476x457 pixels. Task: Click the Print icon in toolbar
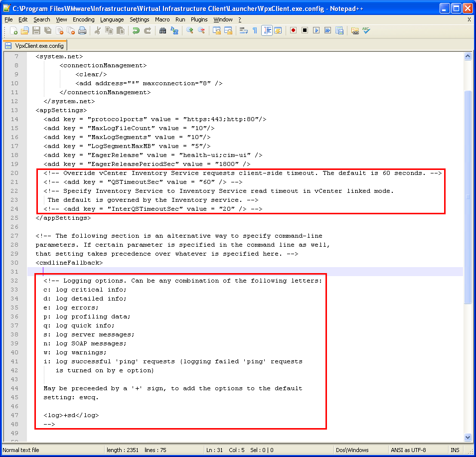82,30
